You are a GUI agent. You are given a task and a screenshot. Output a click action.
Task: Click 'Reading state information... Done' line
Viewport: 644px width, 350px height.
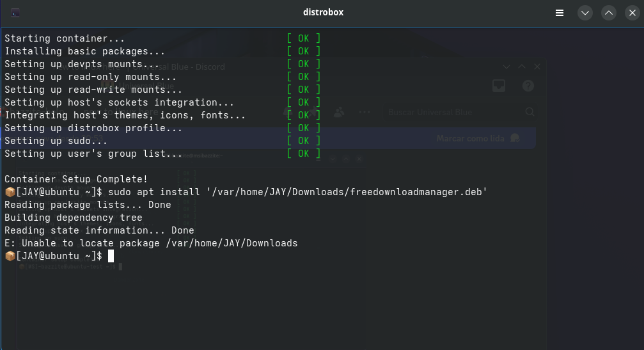tap(99, 230)
